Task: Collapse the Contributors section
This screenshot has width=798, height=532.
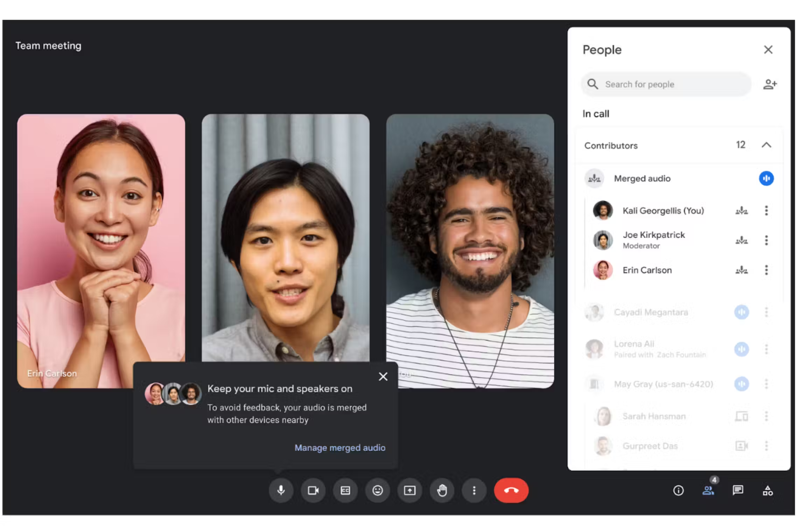Action: click(766, 145)
